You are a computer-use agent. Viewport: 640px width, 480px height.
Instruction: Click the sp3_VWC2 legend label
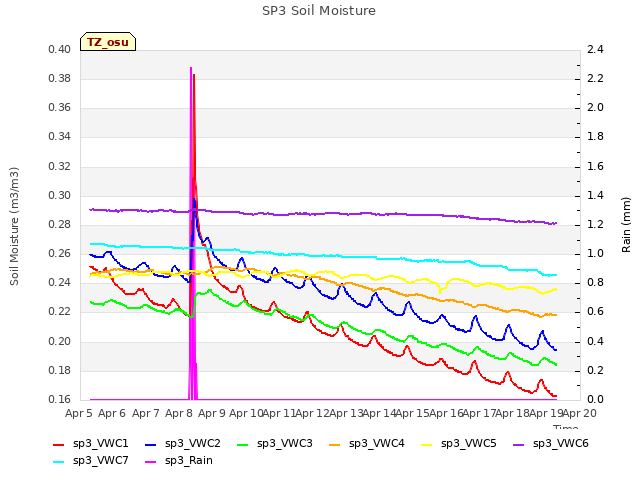(x=193, y=444)
